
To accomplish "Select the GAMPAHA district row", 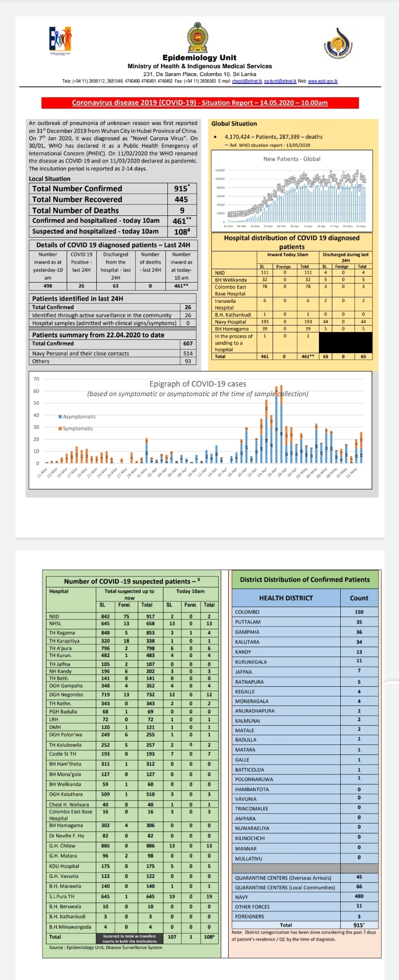I will pos(305,632).
